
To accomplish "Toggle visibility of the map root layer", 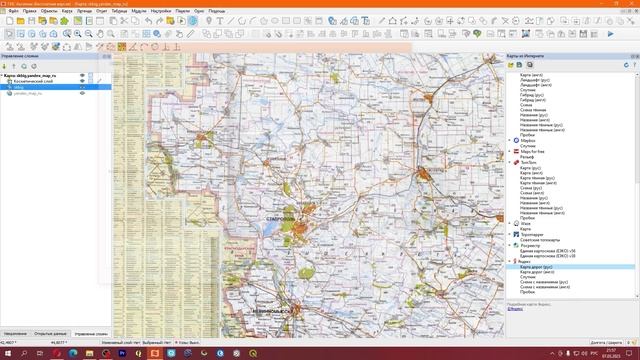I will tap(82, 76).
